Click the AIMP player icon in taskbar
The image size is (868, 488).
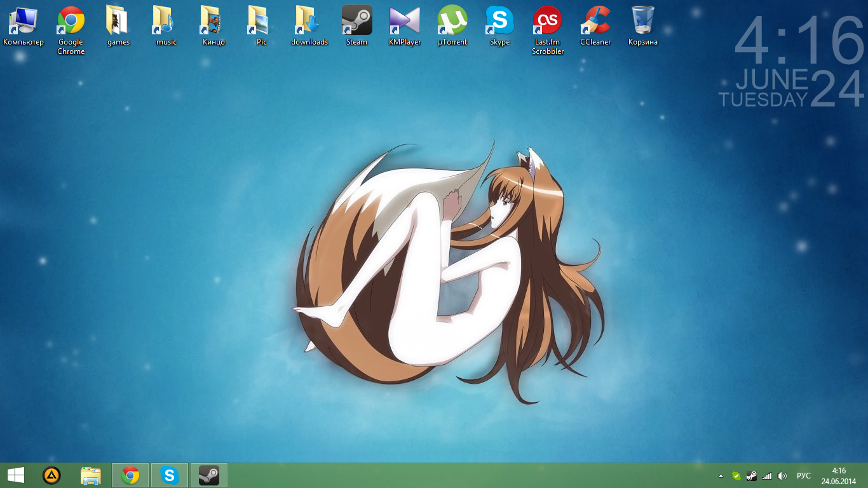(51, 475)
